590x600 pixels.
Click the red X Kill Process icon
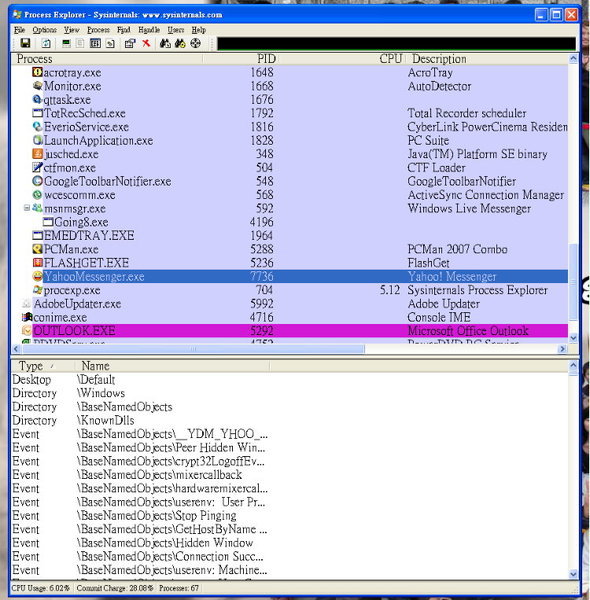tap(146, 43)
